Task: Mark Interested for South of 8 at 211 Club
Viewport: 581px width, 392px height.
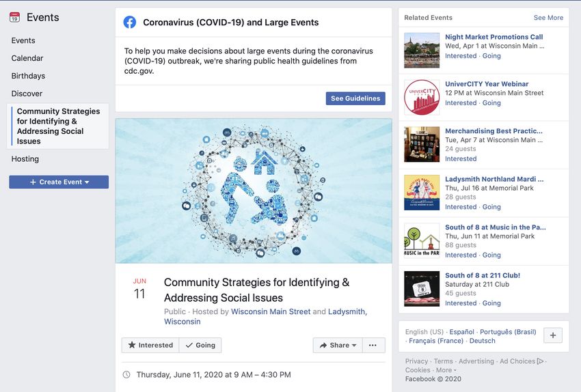Action: pos(461,303)
